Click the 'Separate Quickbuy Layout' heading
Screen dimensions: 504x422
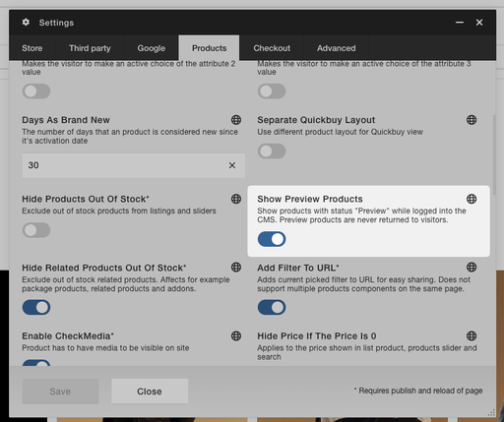click(x=316, y=120)
